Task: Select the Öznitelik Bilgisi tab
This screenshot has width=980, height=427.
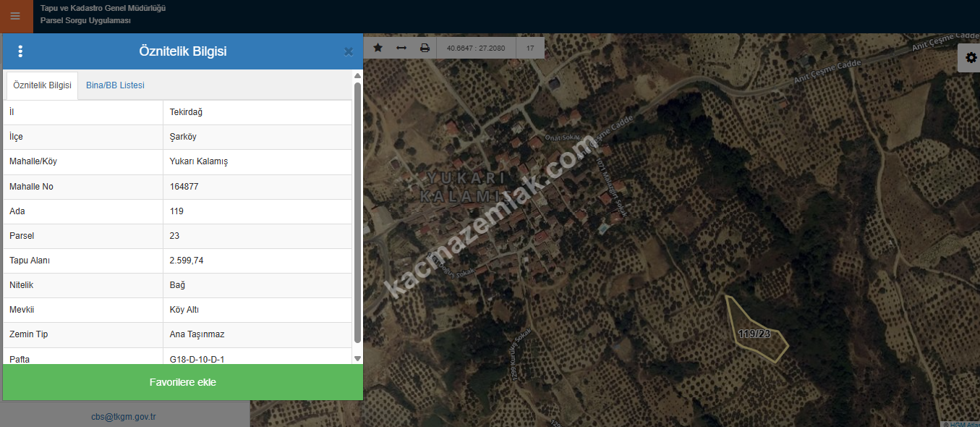Action: pyautogui.click(x=42, y=85)
